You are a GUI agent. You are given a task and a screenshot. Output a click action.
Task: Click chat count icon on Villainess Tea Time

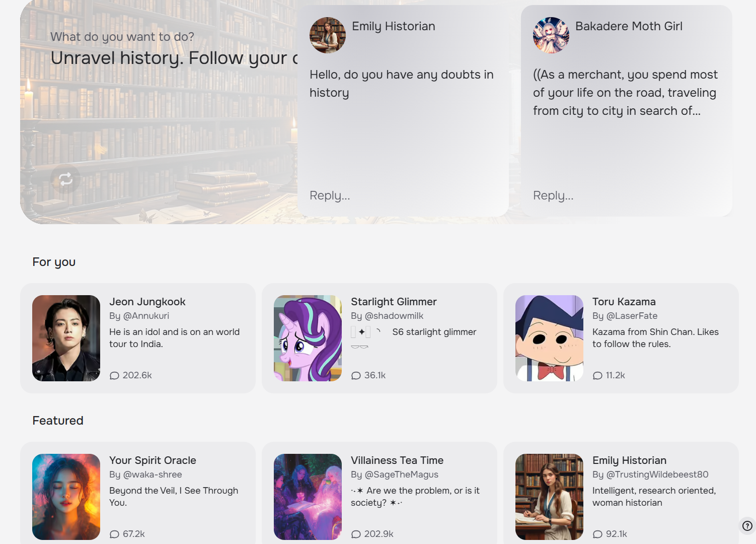click(x=356, y=534)
